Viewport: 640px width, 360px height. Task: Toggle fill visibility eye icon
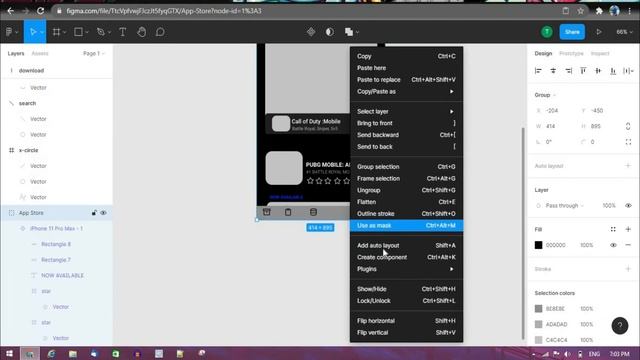(x=613, y=245)
